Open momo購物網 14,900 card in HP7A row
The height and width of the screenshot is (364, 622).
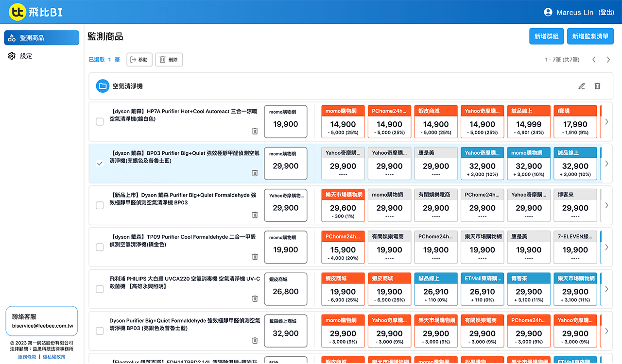(x=343, y=123)
